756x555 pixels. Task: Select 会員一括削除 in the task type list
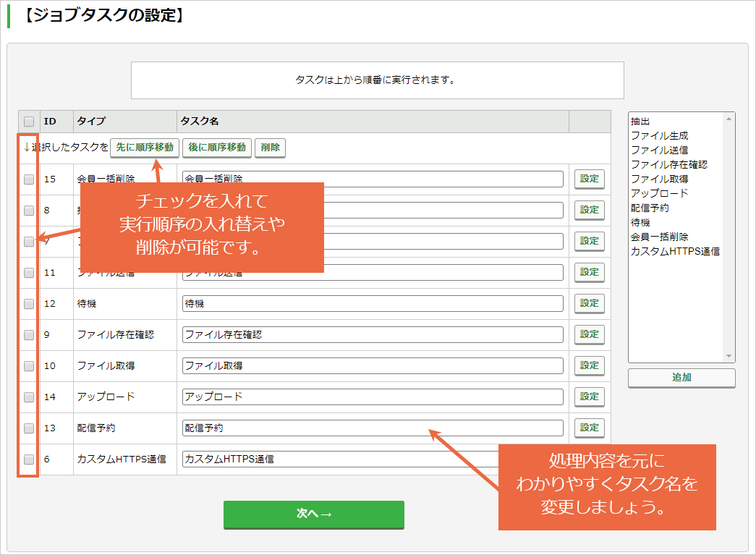tap(660, 237)
